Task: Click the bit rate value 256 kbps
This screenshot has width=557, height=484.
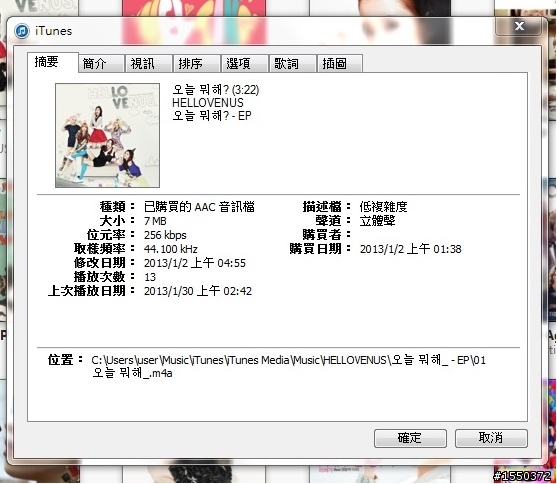Action: [165, 235]
